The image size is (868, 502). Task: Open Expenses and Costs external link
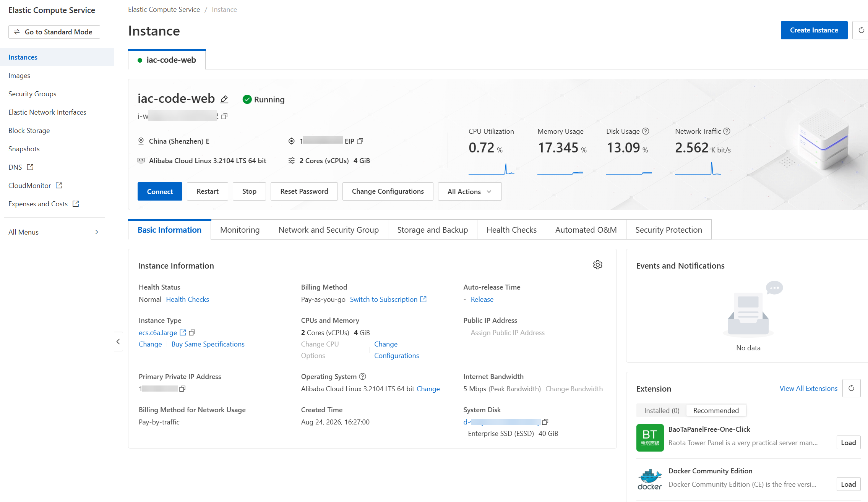[76, 204]
